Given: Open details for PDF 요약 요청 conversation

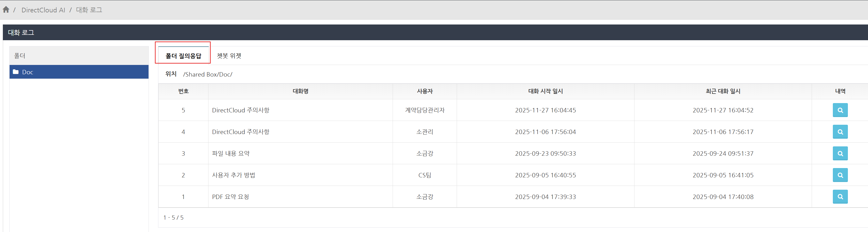Looking at the screenshot, I should pyautogui.click(x=840, y=197).
